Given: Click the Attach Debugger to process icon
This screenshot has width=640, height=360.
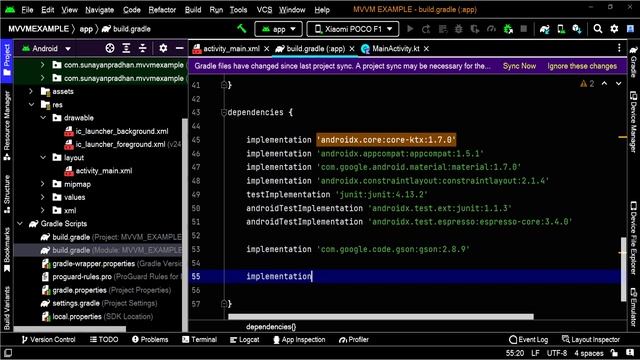Looking at the screenshot, I should 508,29.
